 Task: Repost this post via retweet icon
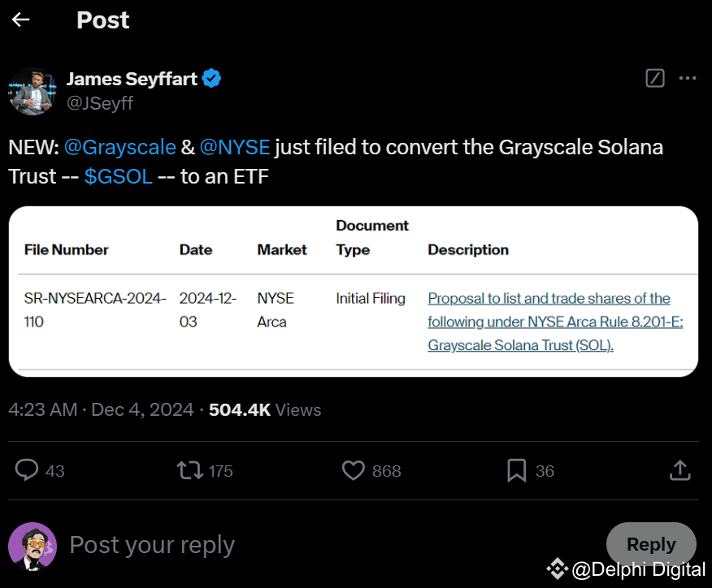point(190,469)
